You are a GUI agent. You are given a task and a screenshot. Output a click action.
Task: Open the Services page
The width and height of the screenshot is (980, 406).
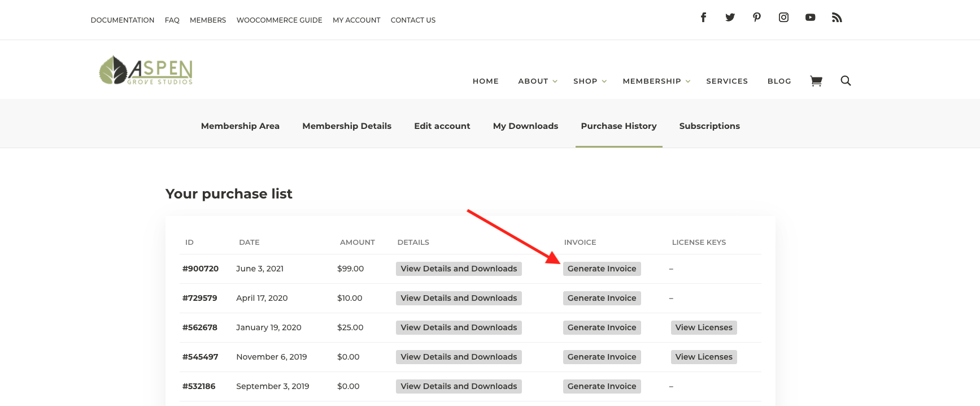[x=727, y=81]
